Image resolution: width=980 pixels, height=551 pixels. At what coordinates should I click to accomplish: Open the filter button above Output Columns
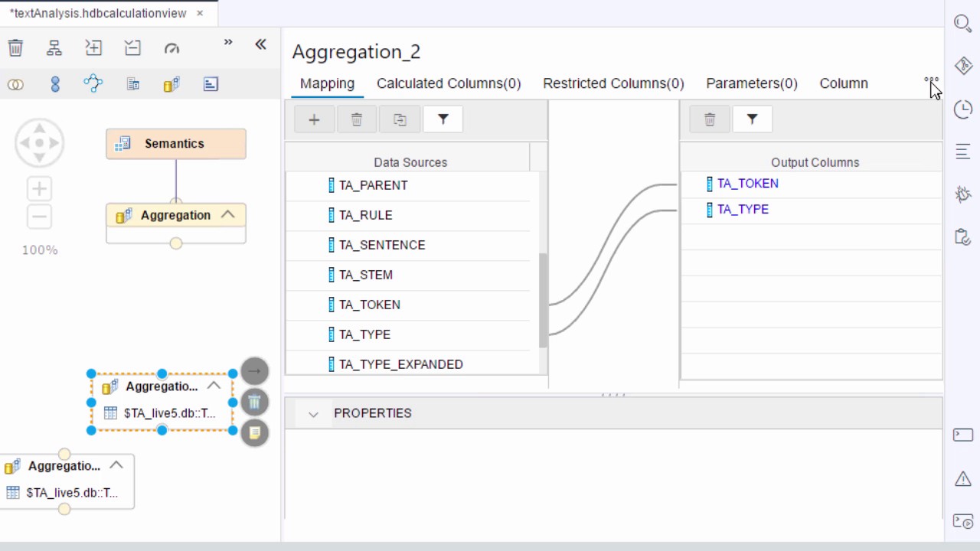[x=753, y=119]
